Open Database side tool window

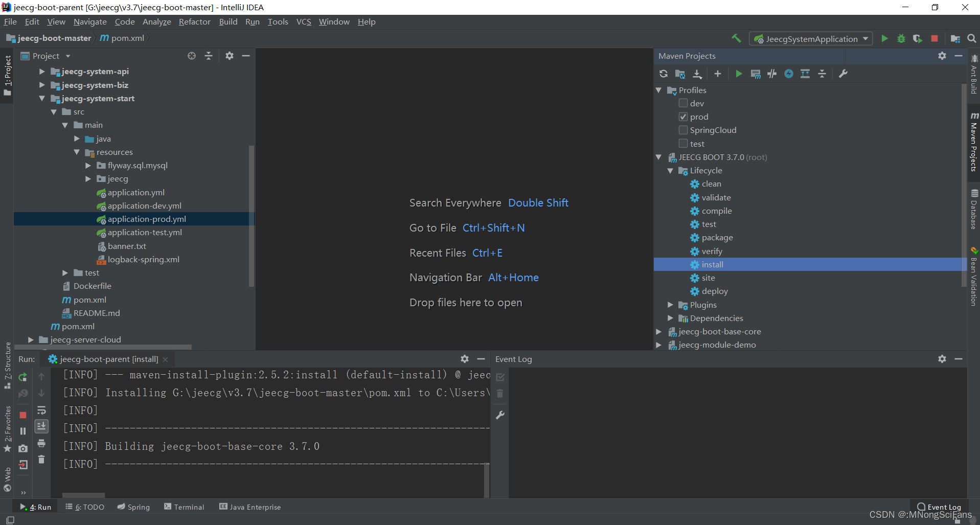pos(974,210)
